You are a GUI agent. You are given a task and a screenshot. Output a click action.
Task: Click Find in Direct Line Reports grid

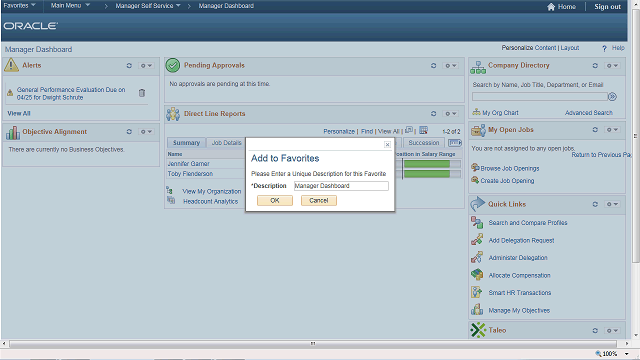coord(367,131)
